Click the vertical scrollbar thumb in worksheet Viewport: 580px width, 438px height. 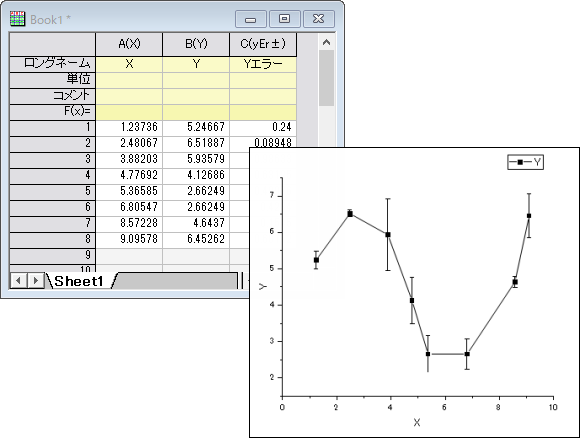(326, 78)
